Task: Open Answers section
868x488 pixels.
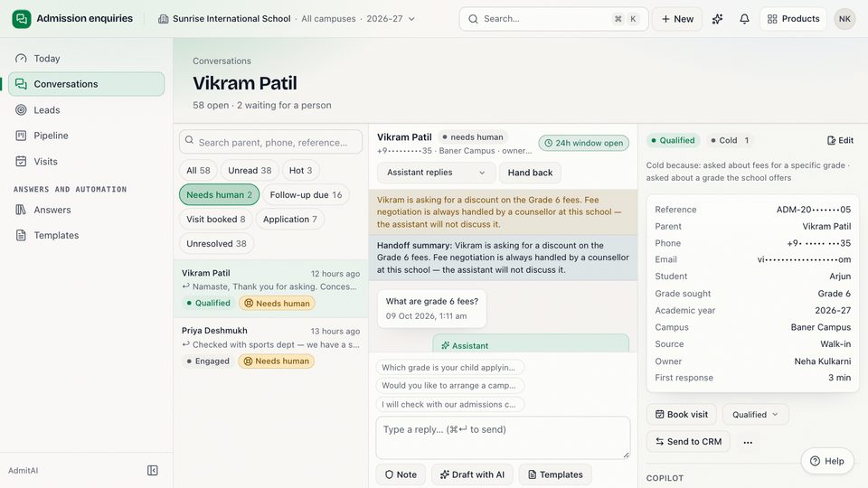Action: click(x=87, y=209)
